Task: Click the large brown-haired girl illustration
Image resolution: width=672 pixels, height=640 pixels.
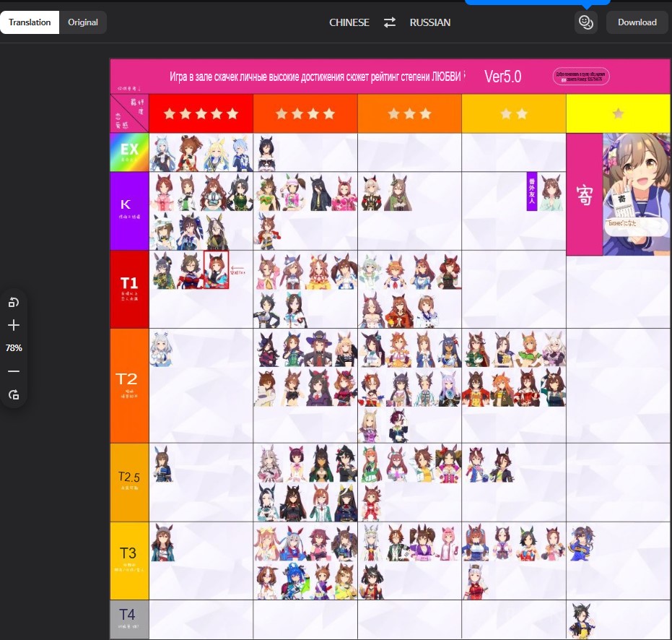Action: (637, 194)
